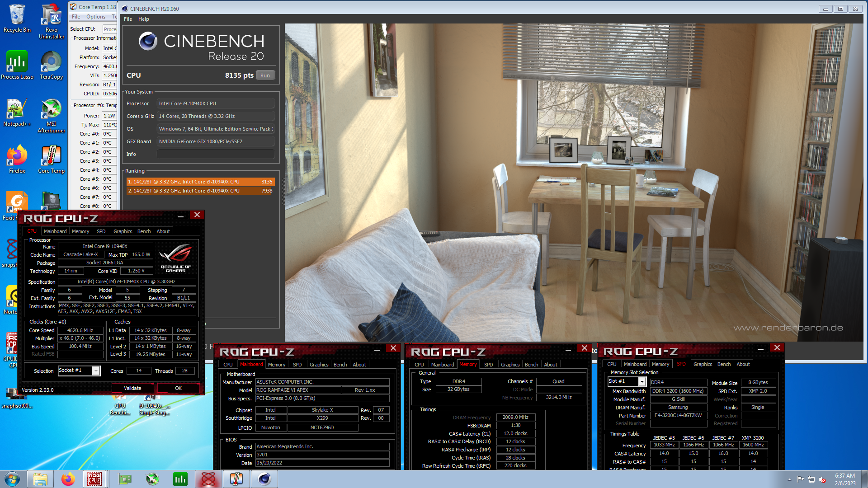Click the ROG Republic of Gamers logo
Viewport: 868px width, 488px height.
click(176, 258)
